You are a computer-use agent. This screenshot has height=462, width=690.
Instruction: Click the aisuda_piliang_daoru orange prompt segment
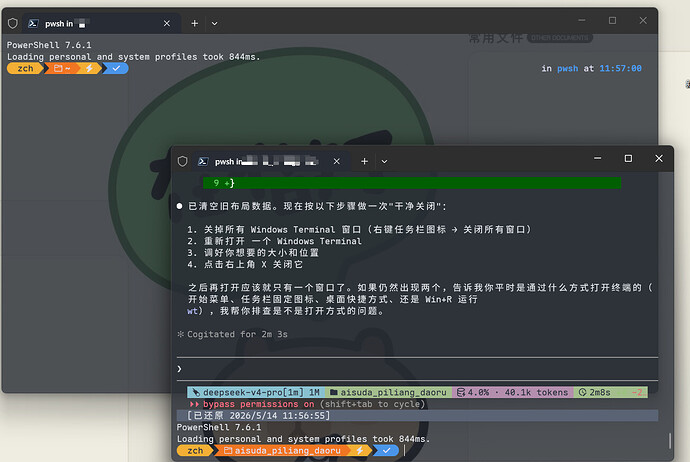282,451
